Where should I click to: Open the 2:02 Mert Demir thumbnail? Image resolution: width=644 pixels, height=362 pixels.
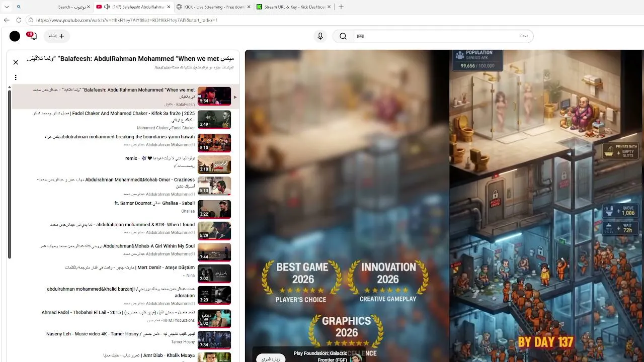(x=214, y=274)
